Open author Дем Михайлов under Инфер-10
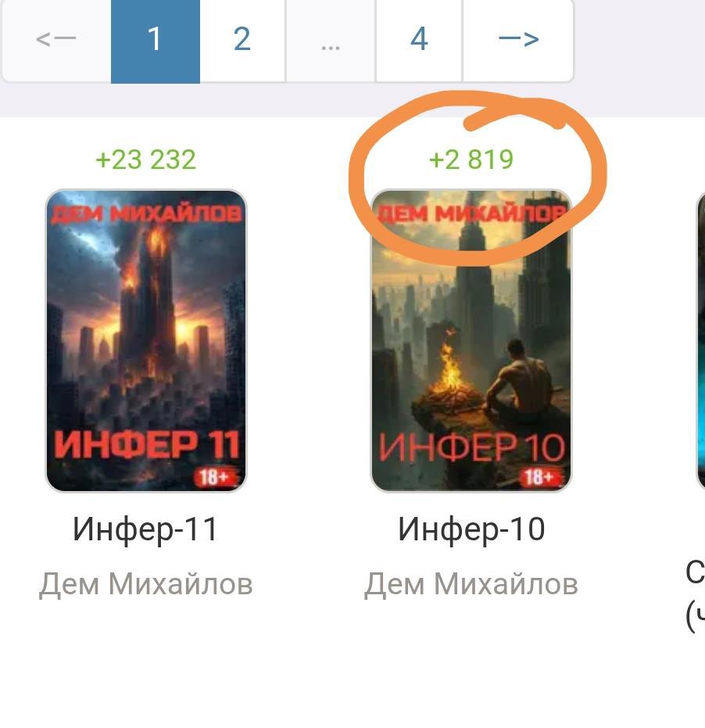 471,583
